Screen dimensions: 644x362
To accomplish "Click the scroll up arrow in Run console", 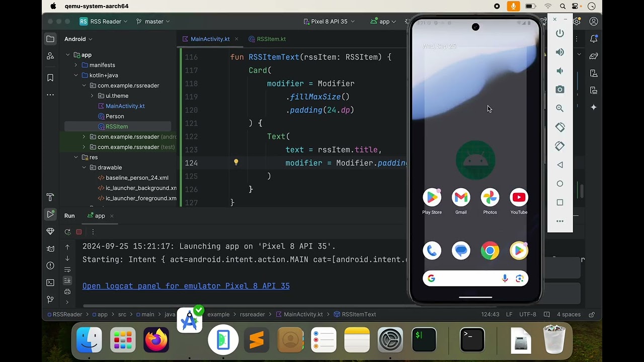I will pyautogui.click(x=67, y=247).
